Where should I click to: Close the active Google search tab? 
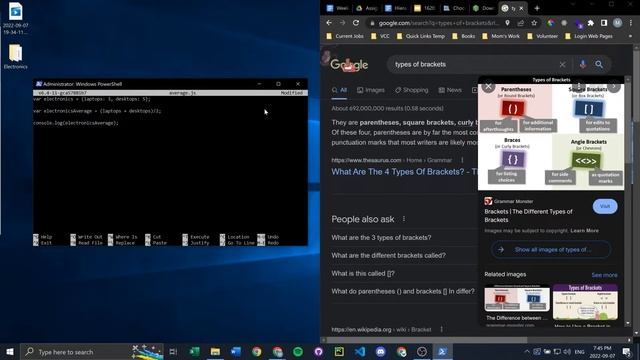521,8
